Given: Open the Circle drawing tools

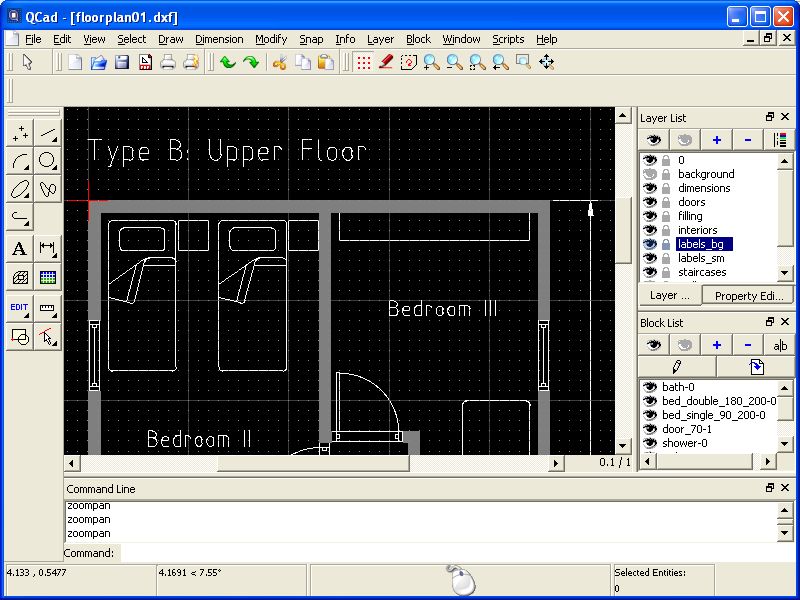Looking at the screenshot, I should (48, 161).
